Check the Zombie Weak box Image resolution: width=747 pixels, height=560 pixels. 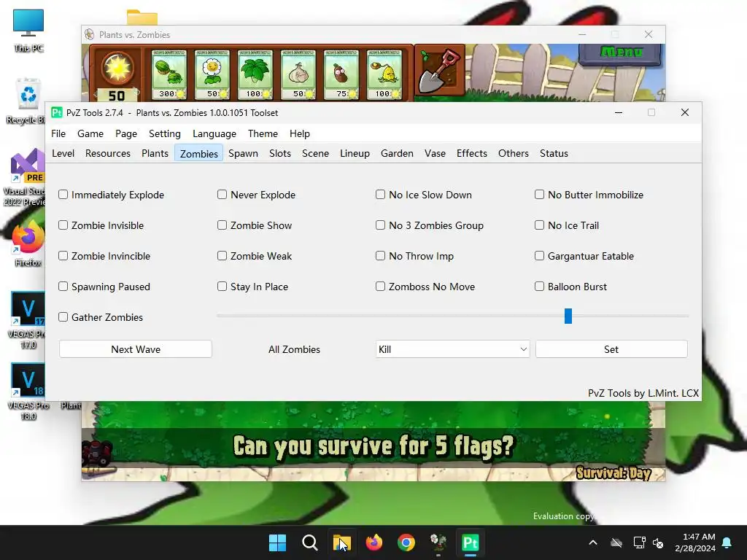pos(222,256)
